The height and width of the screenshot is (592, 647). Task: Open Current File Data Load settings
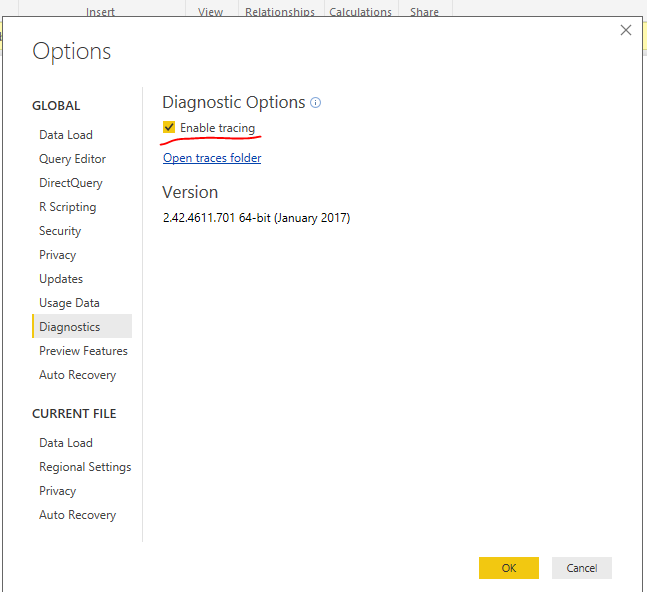tap(66, 443)
